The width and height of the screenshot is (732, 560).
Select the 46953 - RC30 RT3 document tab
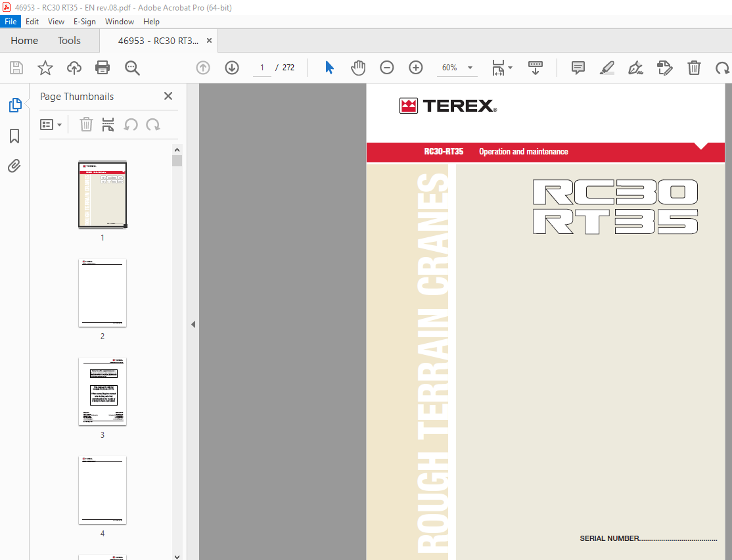tap(158, 41)
